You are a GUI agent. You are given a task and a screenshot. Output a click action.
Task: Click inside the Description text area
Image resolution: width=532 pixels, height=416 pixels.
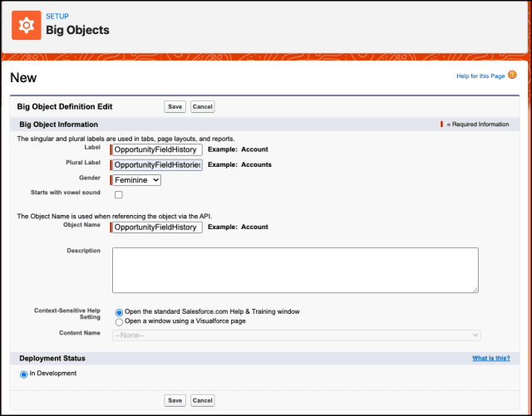tap(295, 270)
